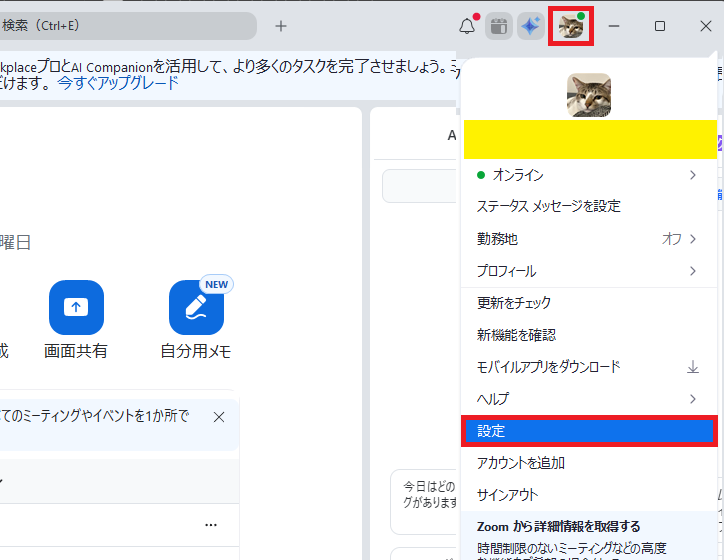Viewport: 724px width, 560px height.
Task: Open AI Companion sparkle icon
Action: (530, 26)
